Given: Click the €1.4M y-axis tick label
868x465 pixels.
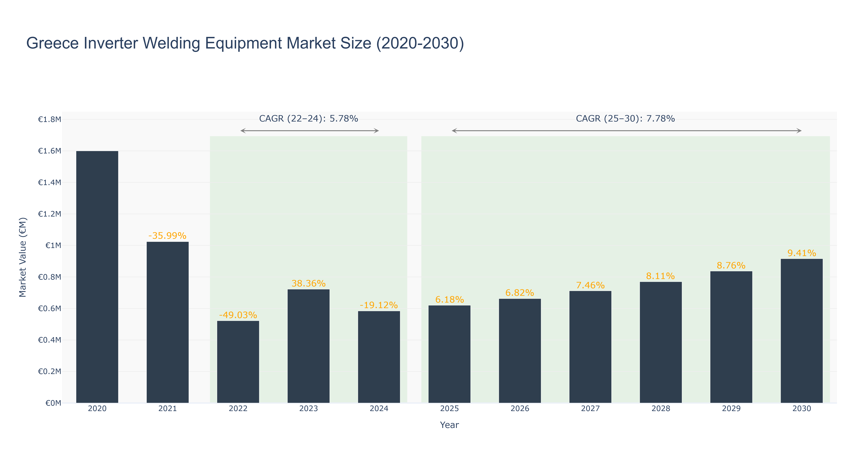Looking at the screenshot, I should [x=50, y=183].
